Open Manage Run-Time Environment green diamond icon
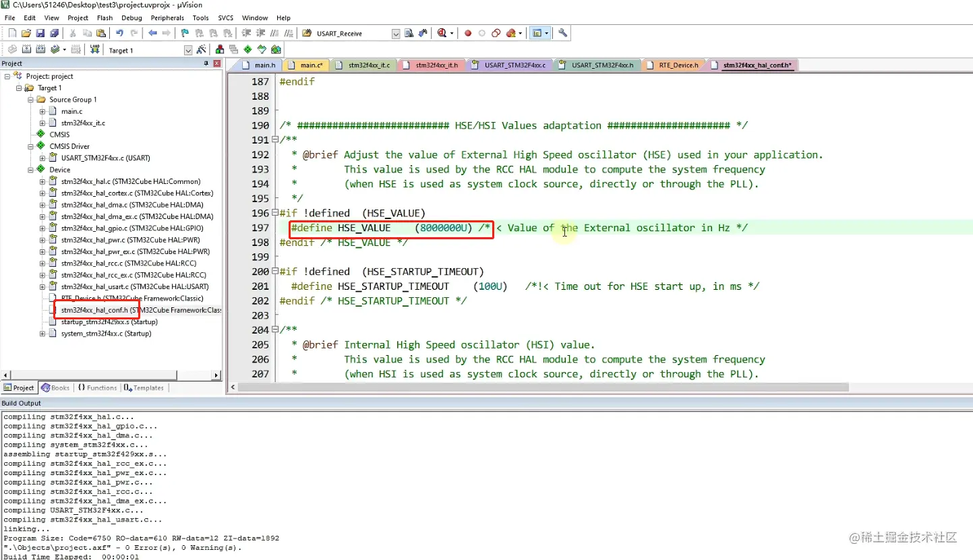Viewport: 973px width, 560px height. click(x=247, y=49)
